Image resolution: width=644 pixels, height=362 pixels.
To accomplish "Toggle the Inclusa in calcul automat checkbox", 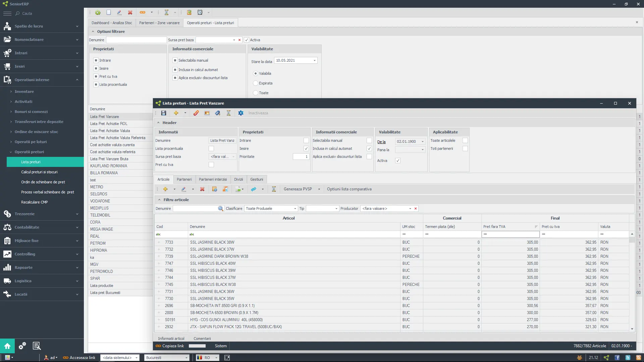I will 369,148.
